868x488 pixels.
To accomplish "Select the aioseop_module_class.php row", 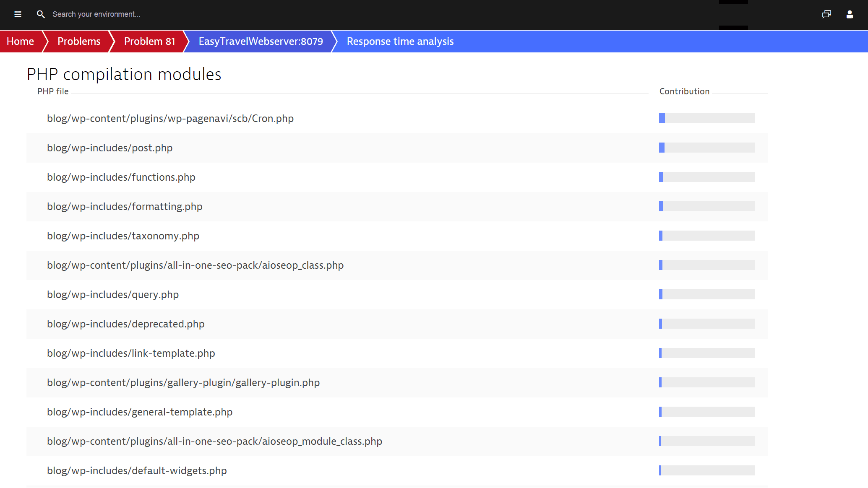I will tap(397, 441).
